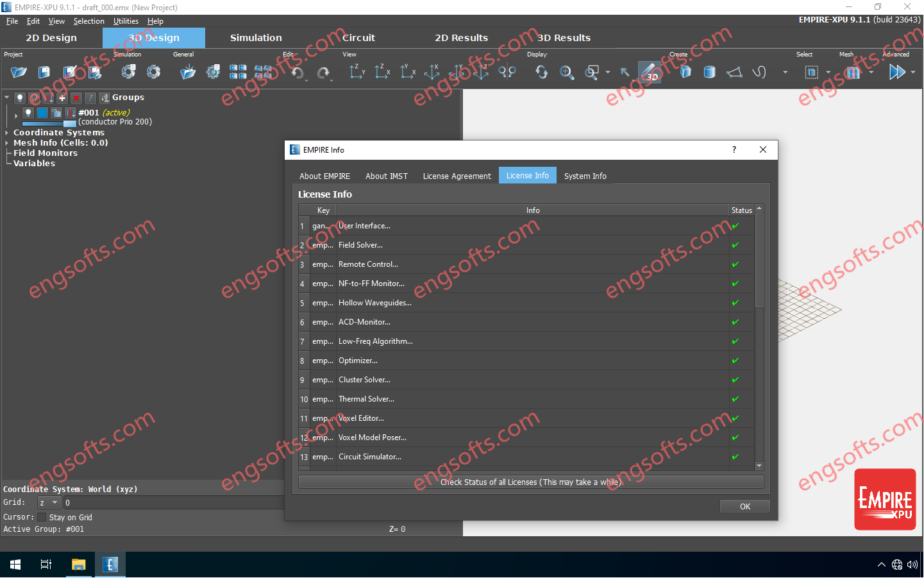The width and height of the screenshot is (924, 578).
Task: Open the Select tool dropdown arrow
Action: [x=828, y=72]
